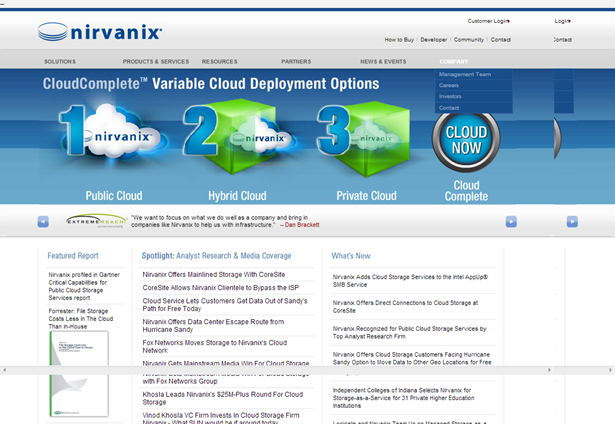615x424 pixels.
Task: Choose Management Team in Company dropdown
Action: click(473, 74)
